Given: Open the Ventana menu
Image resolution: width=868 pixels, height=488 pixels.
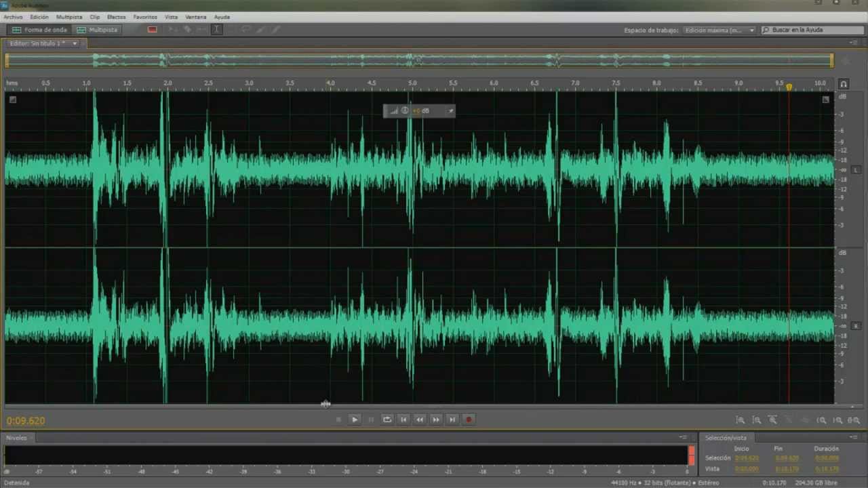Looking at the screenshot, I should [x=196, y=17].
